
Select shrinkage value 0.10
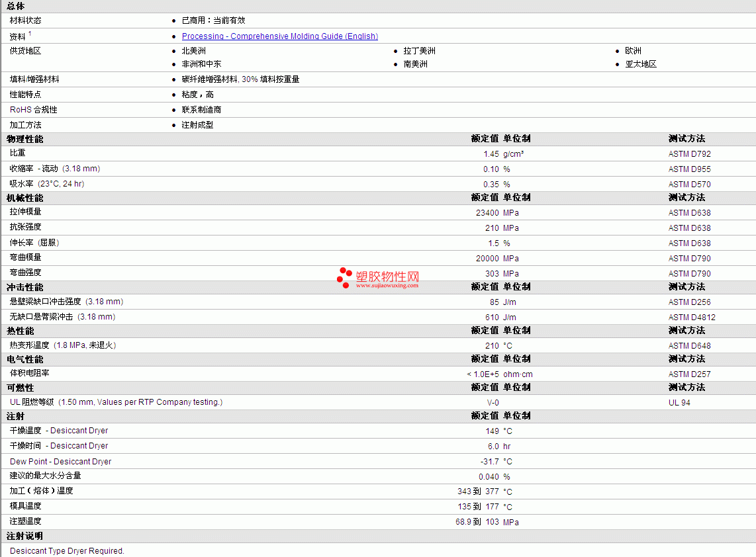491,169
